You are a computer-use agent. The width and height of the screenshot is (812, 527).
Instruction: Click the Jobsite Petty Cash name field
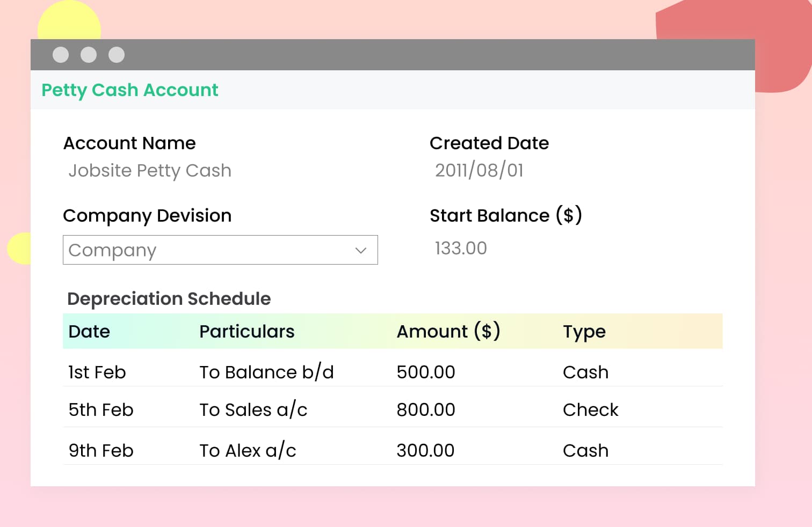150,171
